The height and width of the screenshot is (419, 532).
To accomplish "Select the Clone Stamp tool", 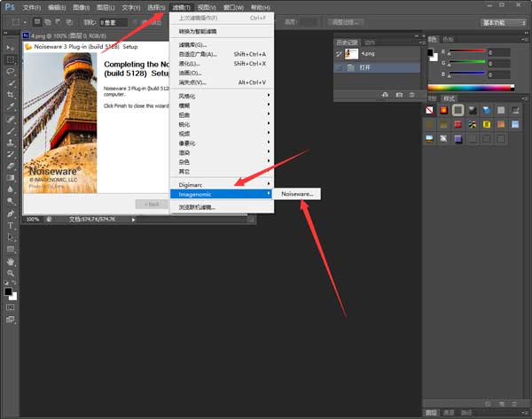I will [x=11, y=142].
